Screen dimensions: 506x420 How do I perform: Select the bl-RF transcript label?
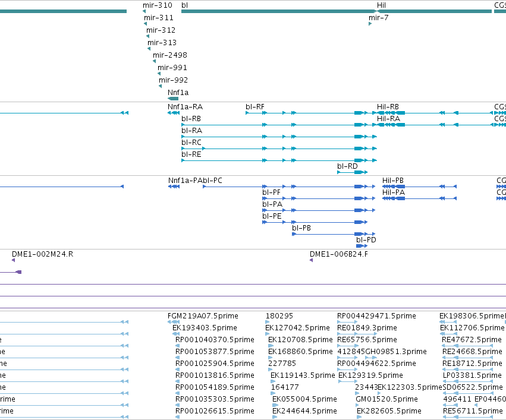255,107
